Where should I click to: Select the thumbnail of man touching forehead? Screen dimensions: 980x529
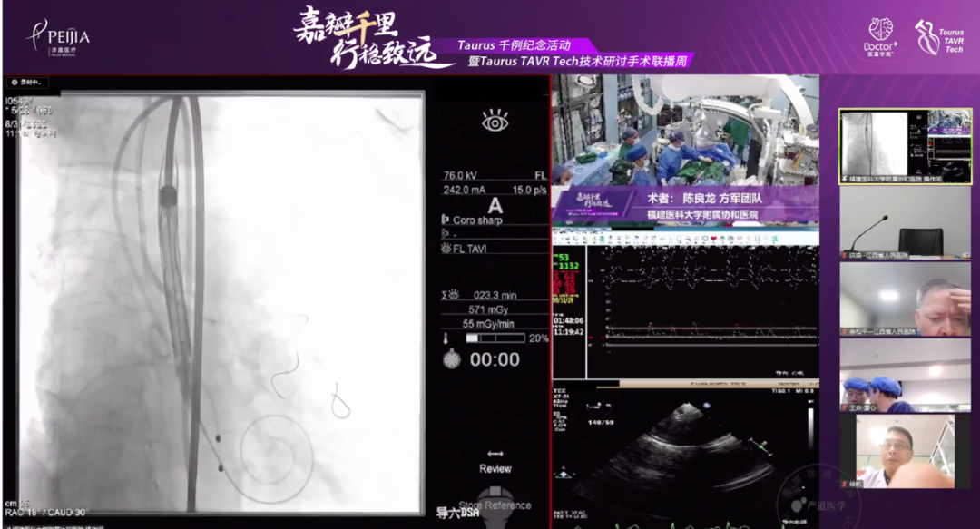coord(905,299)
